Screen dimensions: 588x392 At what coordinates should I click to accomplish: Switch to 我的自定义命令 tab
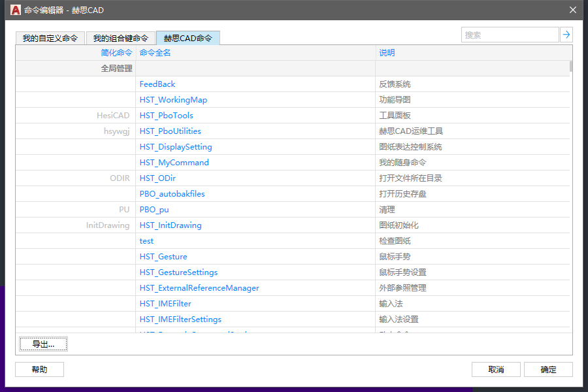[50, 39]
